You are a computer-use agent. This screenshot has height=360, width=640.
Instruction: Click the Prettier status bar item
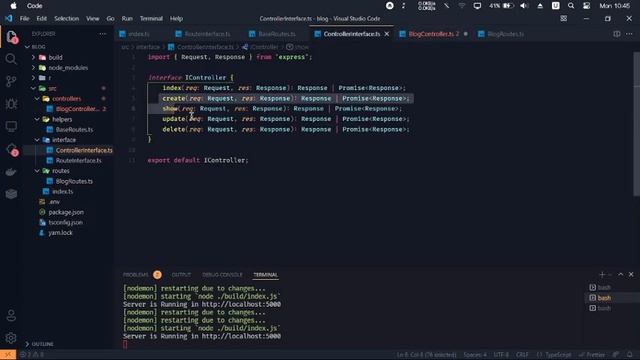592,355
